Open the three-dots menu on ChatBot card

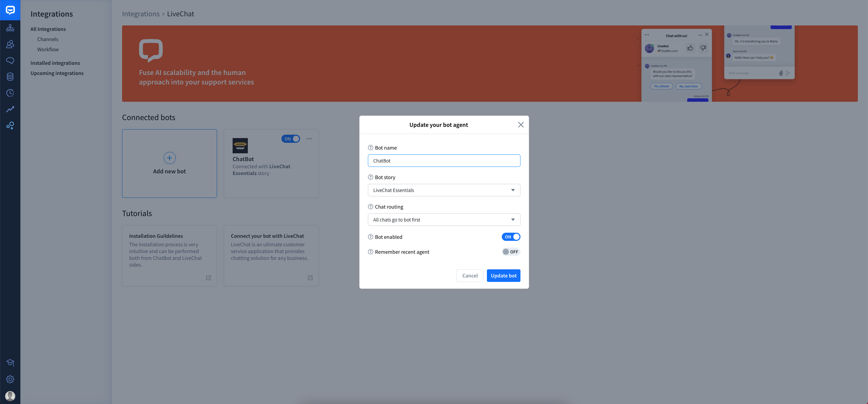tap(309, 139)
